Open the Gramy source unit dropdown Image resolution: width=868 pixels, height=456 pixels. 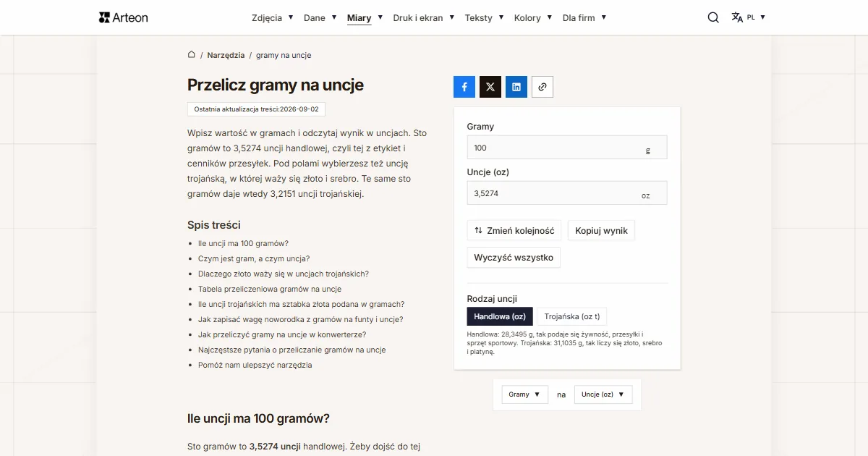[x=525, y=394]
